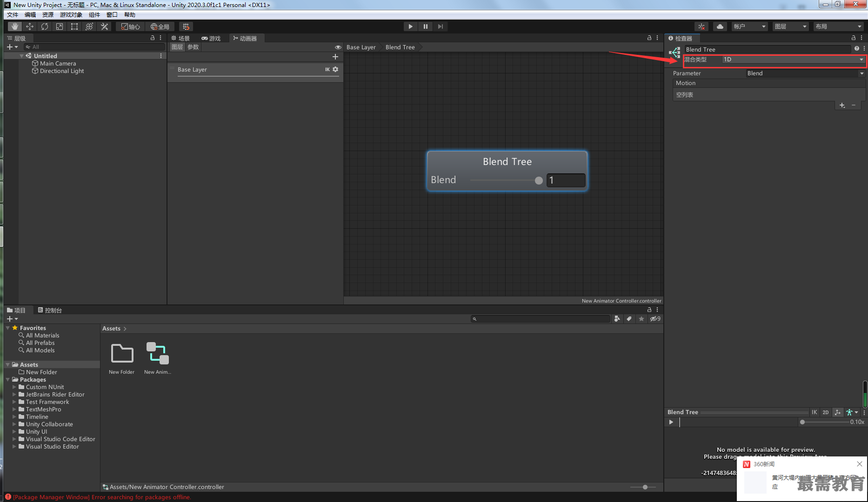Toggle grid snapping in the toolbar
The width and height of the screenshot is (868, 502).
[186, 26]
